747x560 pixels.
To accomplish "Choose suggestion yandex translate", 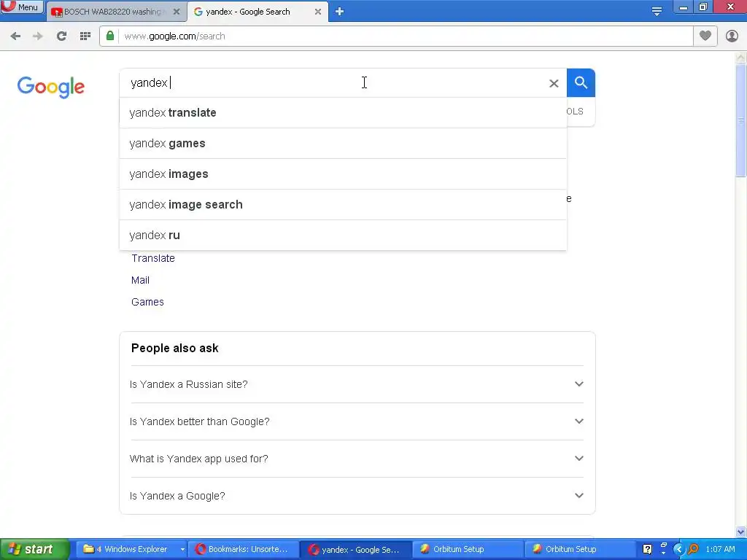I will click(x=343, y=113).
